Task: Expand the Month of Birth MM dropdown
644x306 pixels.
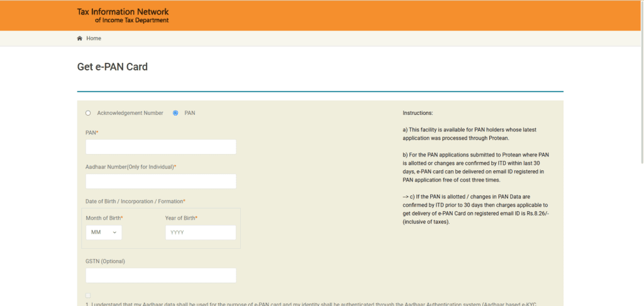Action: (x=104, y=232)
